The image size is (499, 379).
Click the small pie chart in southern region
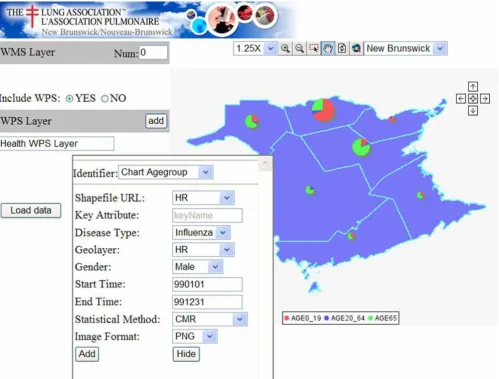coord(351,236)
